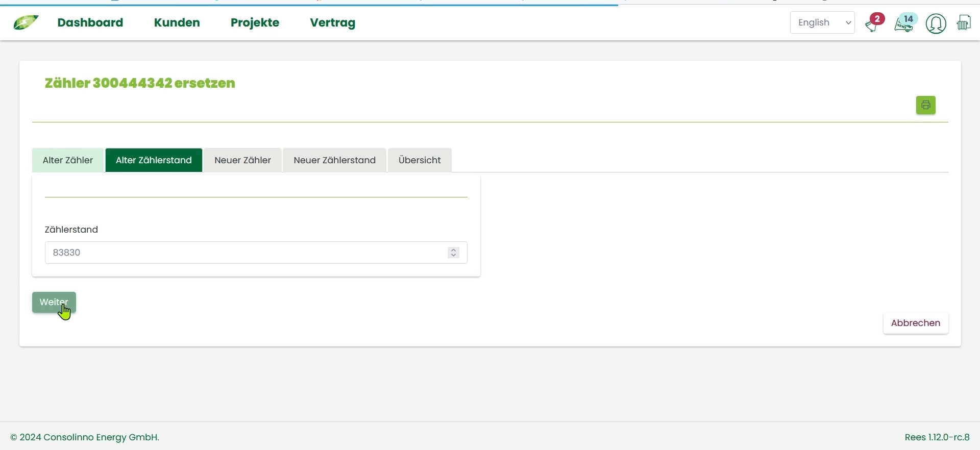The height and width of the screenshot is (450, 980).
Task: Click the green leaf logo
Action: click(26, 22)
